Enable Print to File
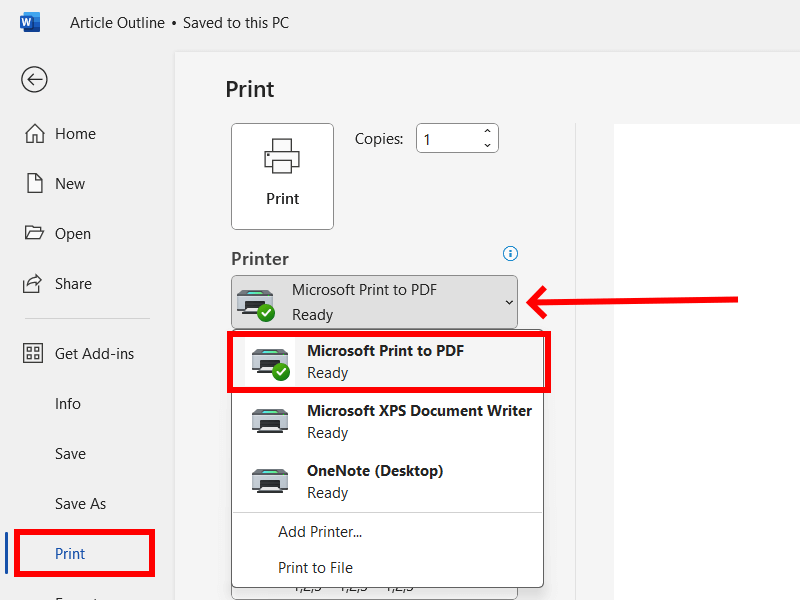The image size is (800, 600). point(316,567)
